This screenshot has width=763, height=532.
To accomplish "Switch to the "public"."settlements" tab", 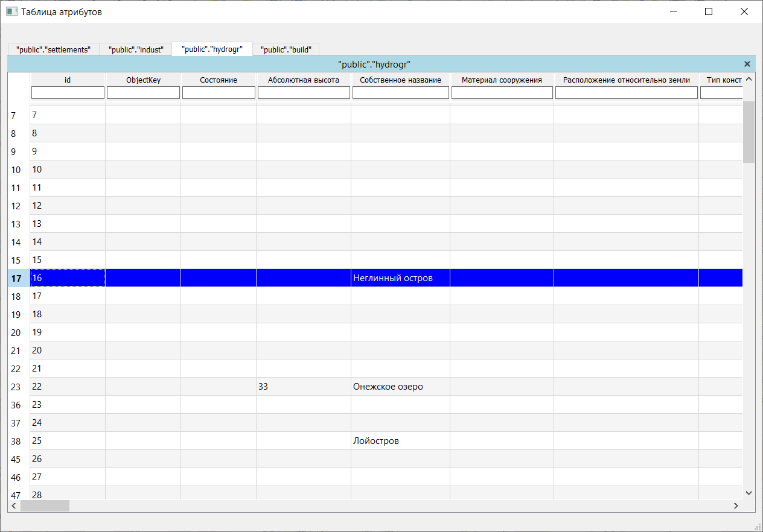I will [x=53, y=49].
